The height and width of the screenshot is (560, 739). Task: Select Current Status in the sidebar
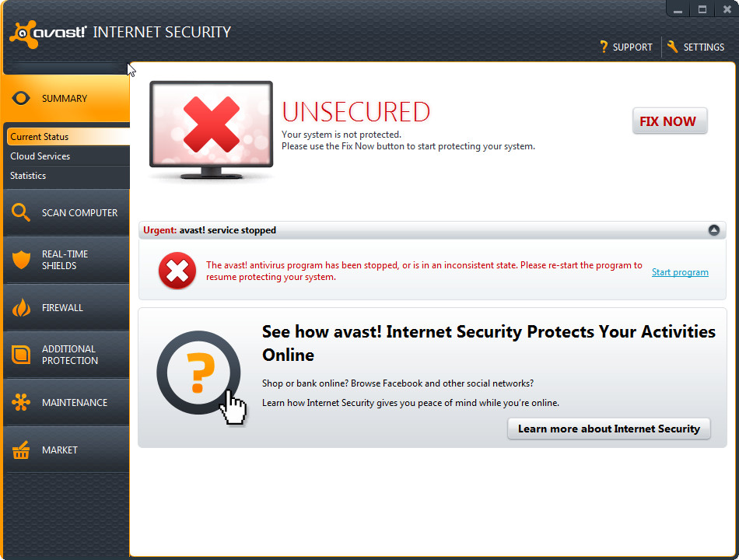[40, 137]
